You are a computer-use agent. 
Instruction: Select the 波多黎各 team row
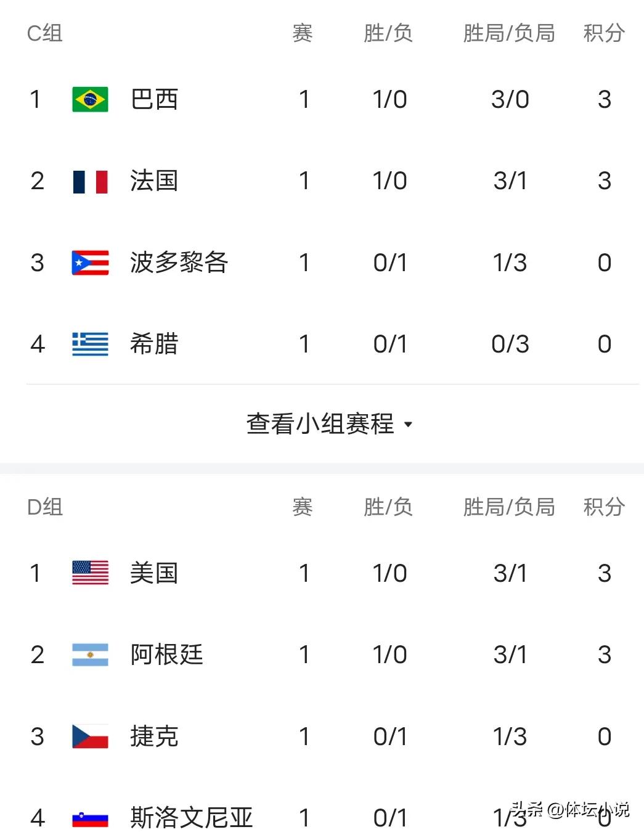click(x=322, y=263)
